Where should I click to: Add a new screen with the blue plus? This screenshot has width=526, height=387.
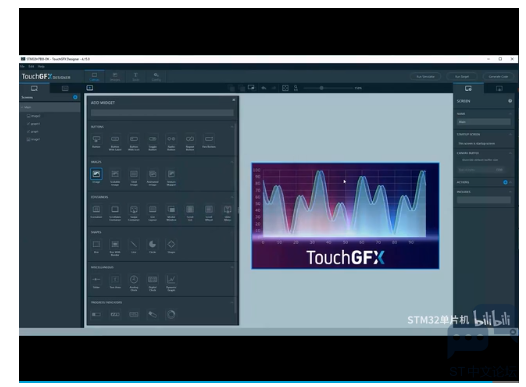click(x=75, y=97)
